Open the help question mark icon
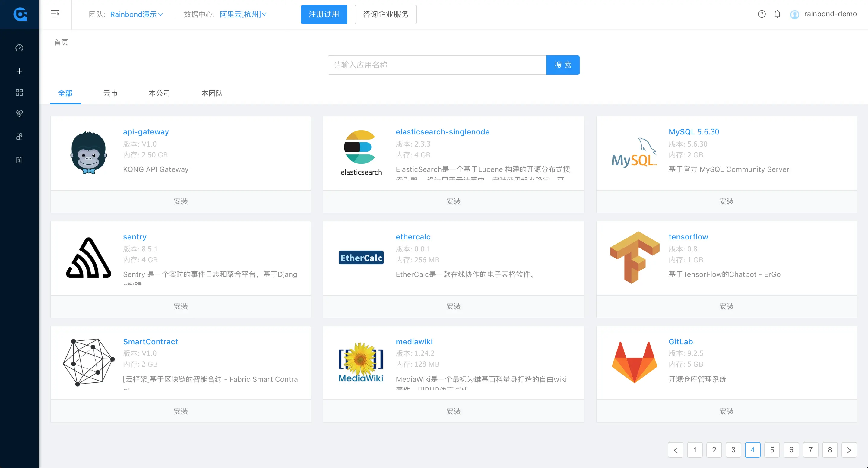This screenshot has height=468, width=868. 762,14
